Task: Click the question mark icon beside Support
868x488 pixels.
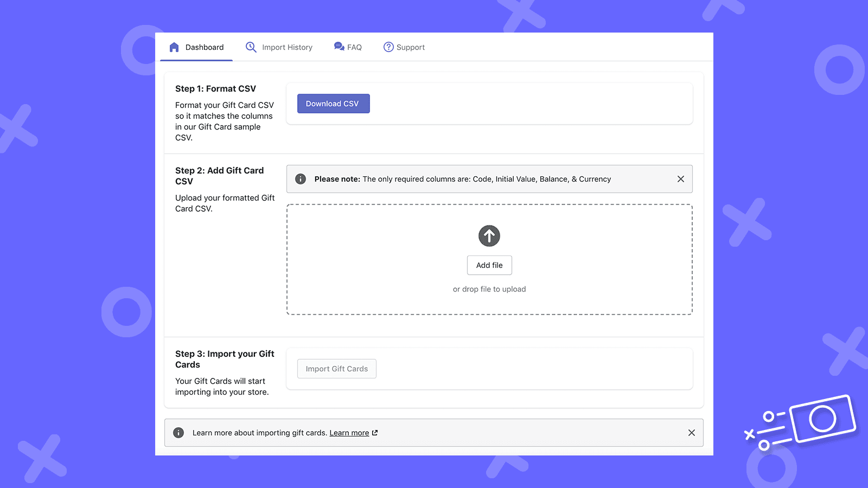Action: pyautogui.click(x=388, y=47)
